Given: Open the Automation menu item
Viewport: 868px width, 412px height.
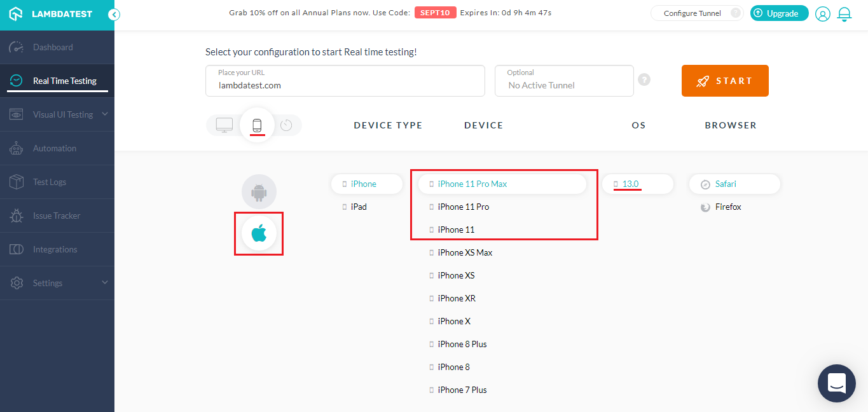Looking at the screenshot, I should 55,148.
